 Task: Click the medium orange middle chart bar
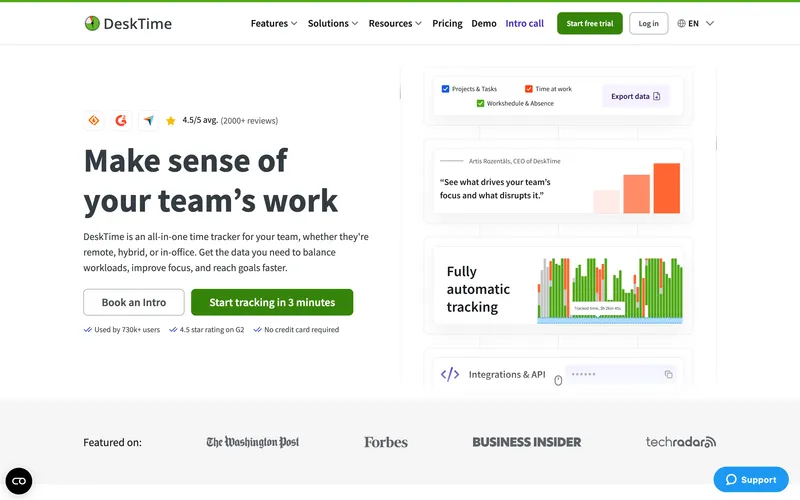[636, 194]
